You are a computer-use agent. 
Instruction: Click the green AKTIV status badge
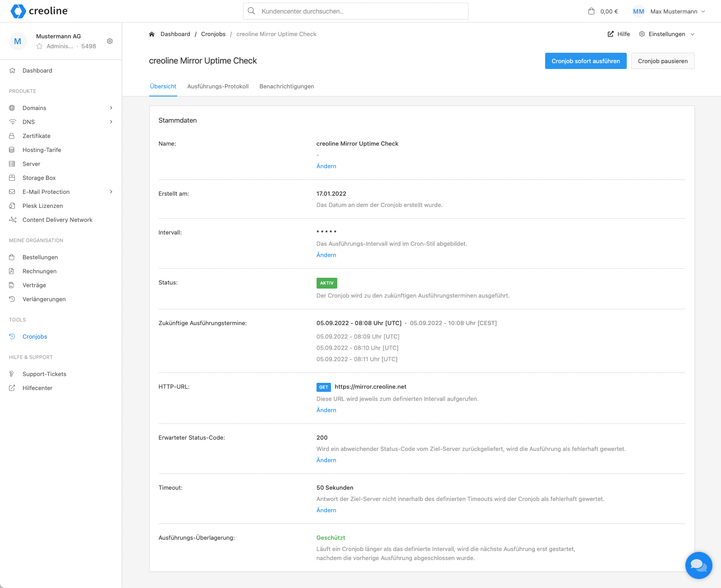[x=327, y=283]
